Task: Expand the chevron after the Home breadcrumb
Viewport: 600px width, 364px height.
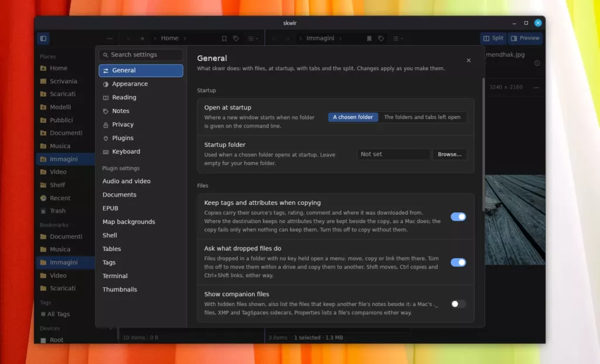Action: [x=185, y=38]
